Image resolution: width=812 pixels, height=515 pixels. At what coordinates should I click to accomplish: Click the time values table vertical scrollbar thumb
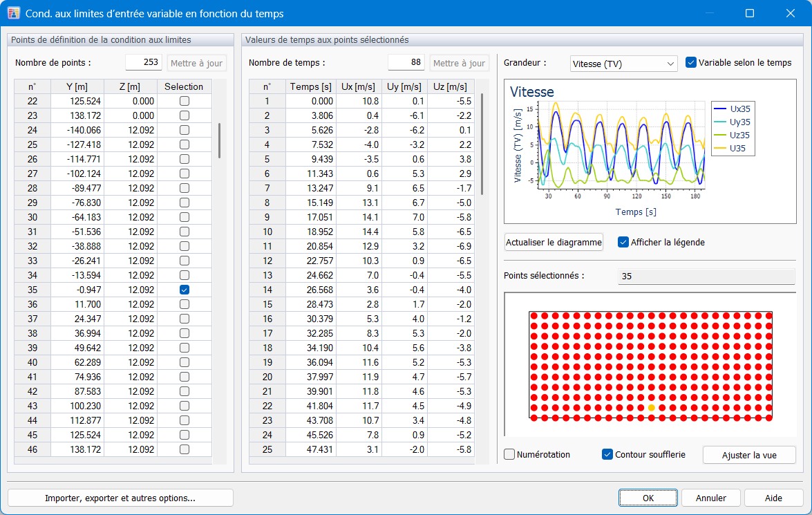coord(482,144)
